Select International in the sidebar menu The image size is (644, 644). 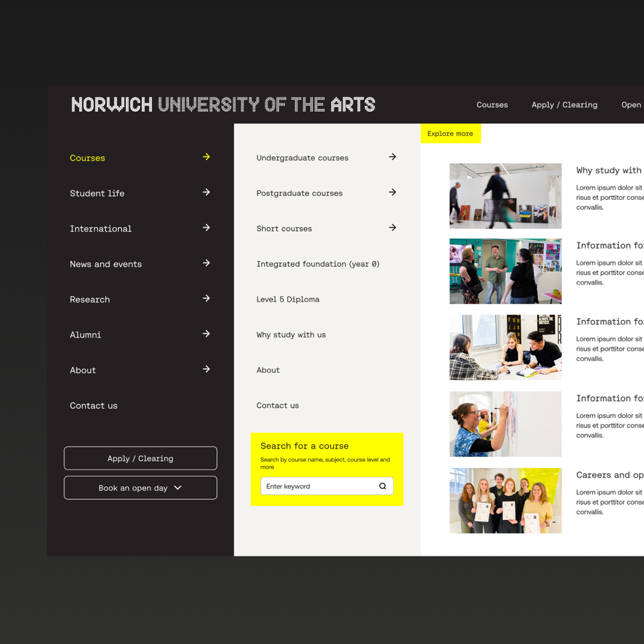100,229
